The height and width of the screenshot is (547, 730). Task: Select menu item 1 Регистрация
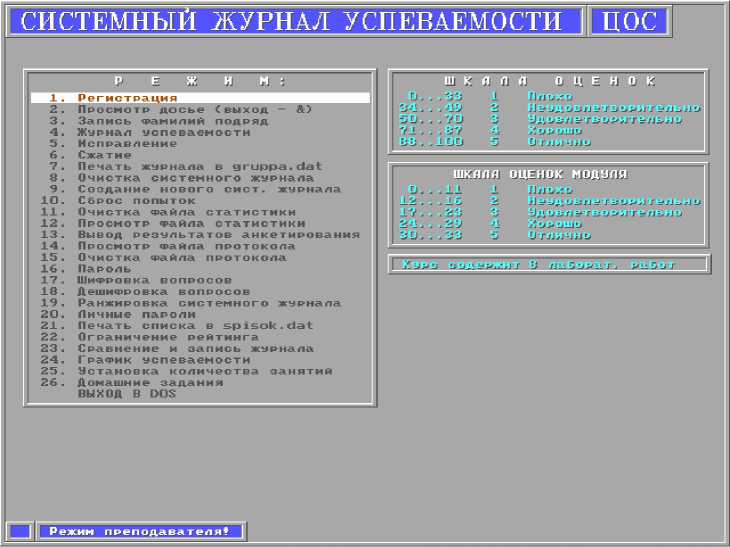[x=200, y=98]
